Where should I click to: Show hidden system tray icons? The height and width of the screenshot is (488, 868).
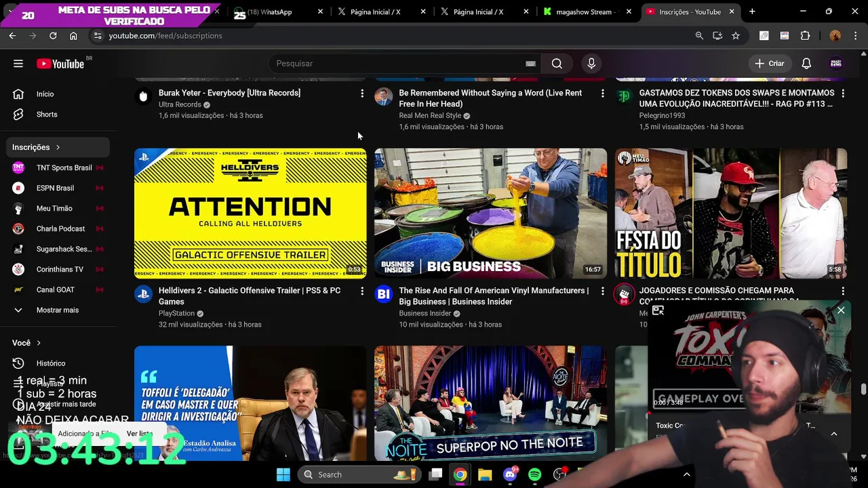tap(686, 474)
